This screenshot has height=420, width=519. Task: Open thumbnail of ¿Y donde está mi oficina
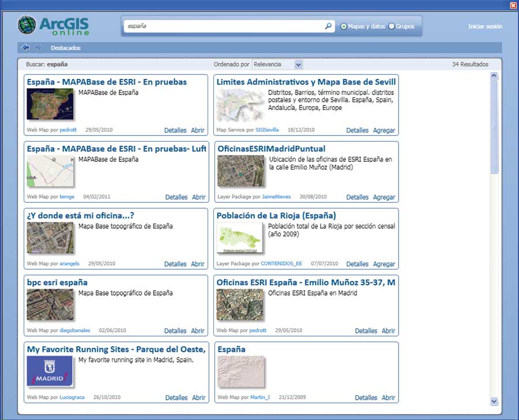[x=50, y=238]
